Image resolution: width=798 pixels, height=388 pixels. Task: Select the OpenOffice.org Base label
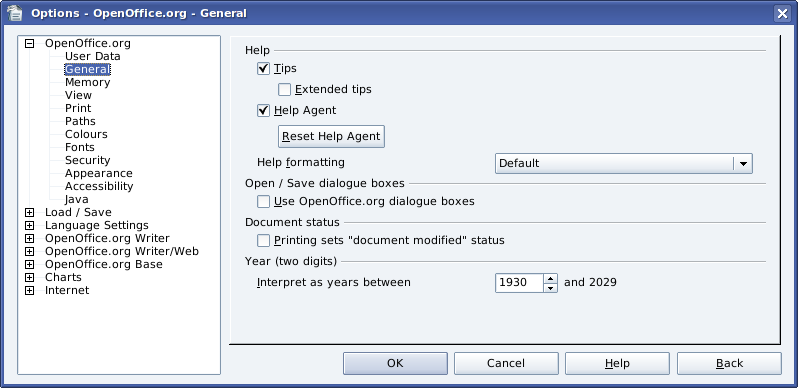(104, 264)
